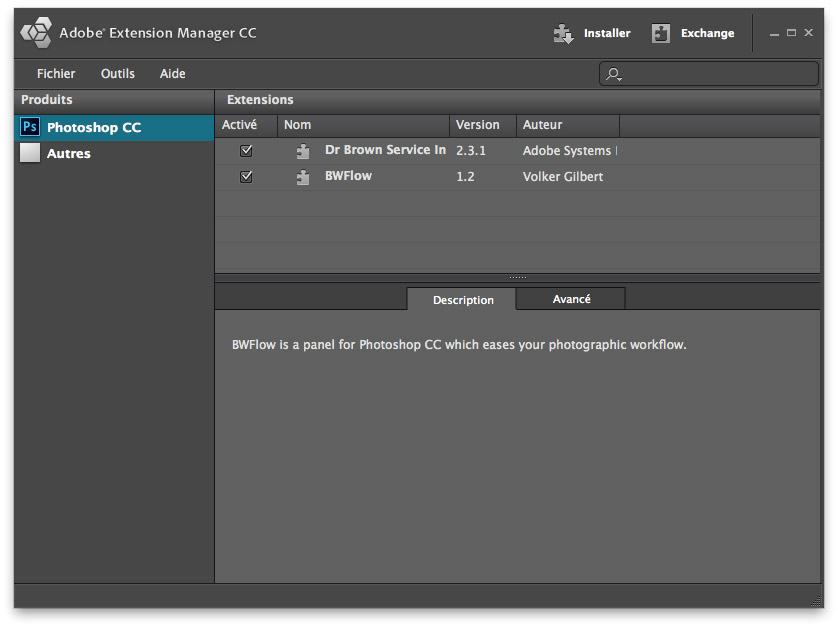The width and height of the screenshot is (838, 628).
Task: Click the search magnifier icon
Action: pos(614,74)
